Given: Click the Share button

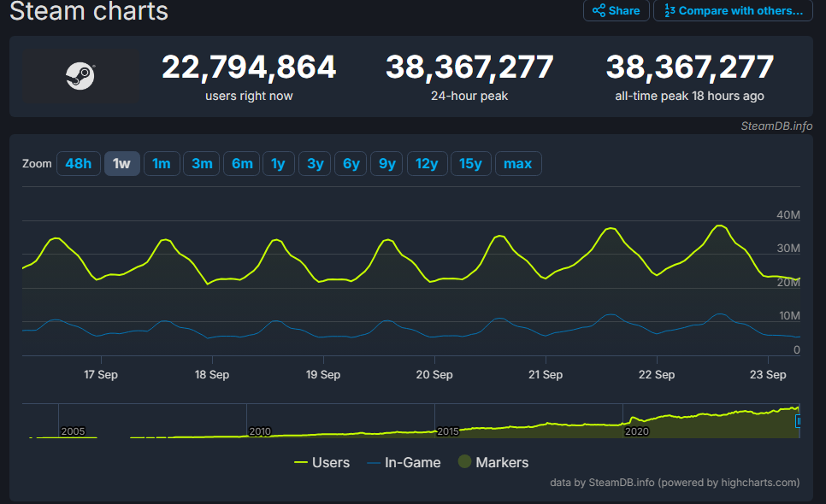Looking at the screenshot, I should (x=616, y=10).
